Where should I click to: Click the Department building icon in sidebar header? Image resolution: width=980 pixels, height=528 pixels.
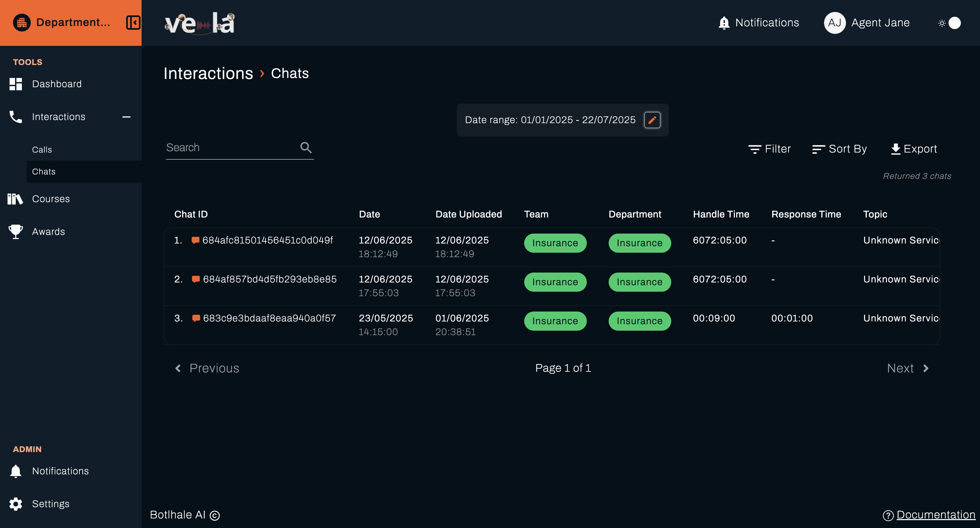(x=22, y=23)
